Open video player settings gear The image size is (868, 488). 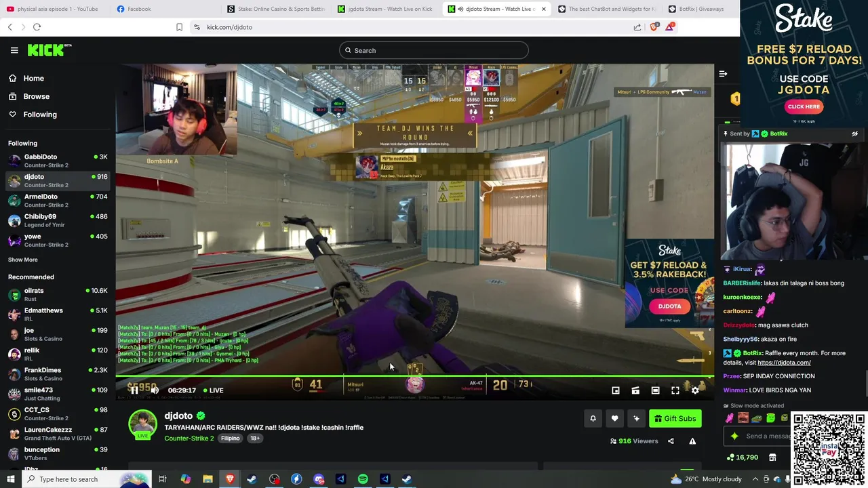pyautogui.click(x=695, y=390)
